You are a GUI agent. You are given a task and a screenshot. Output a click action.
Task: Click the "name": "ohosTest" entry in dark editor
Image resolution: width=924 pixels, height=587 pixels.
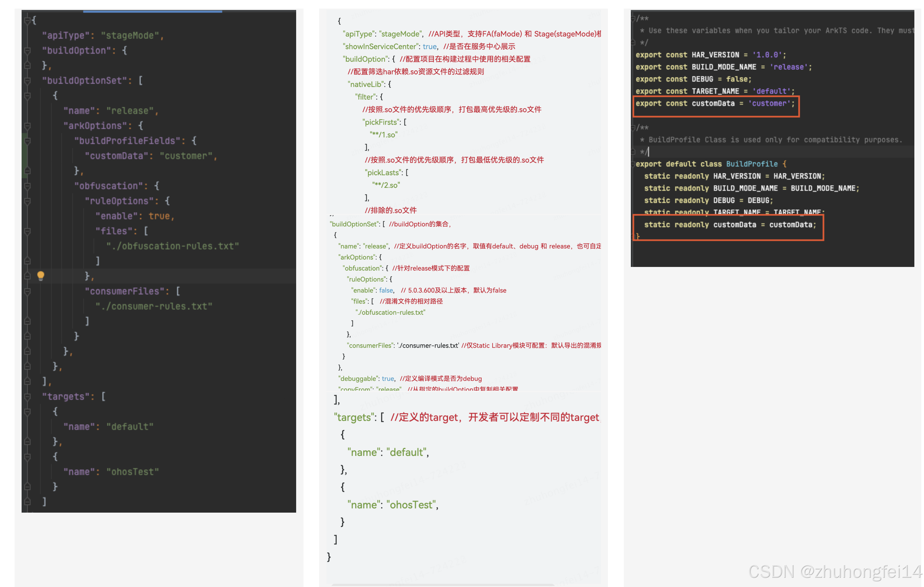111,471
